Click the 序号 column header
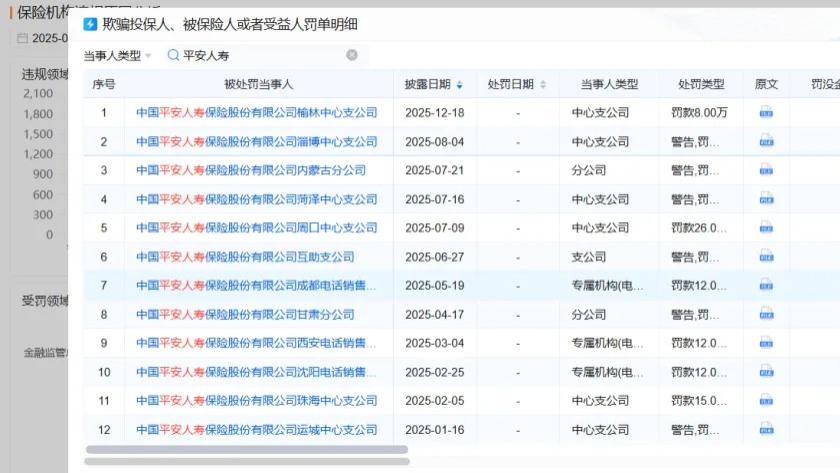The height and width of the screenshot is (473, 840). (103, 84)
